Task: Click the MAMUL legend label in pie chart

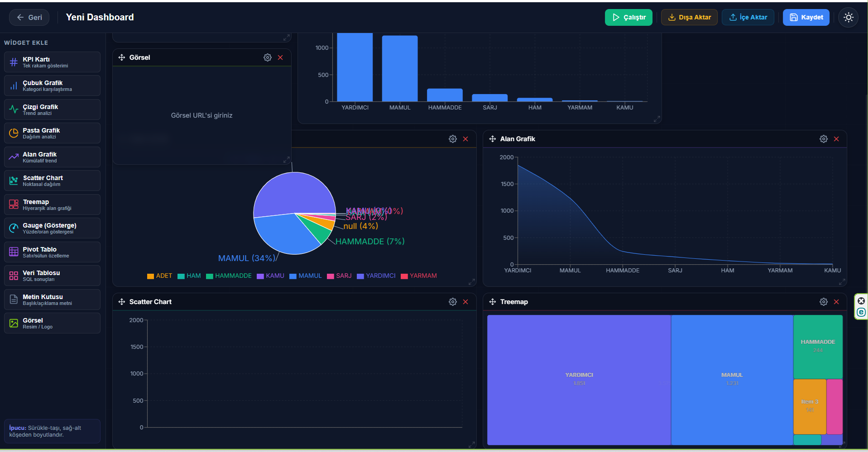Action: 310,276
